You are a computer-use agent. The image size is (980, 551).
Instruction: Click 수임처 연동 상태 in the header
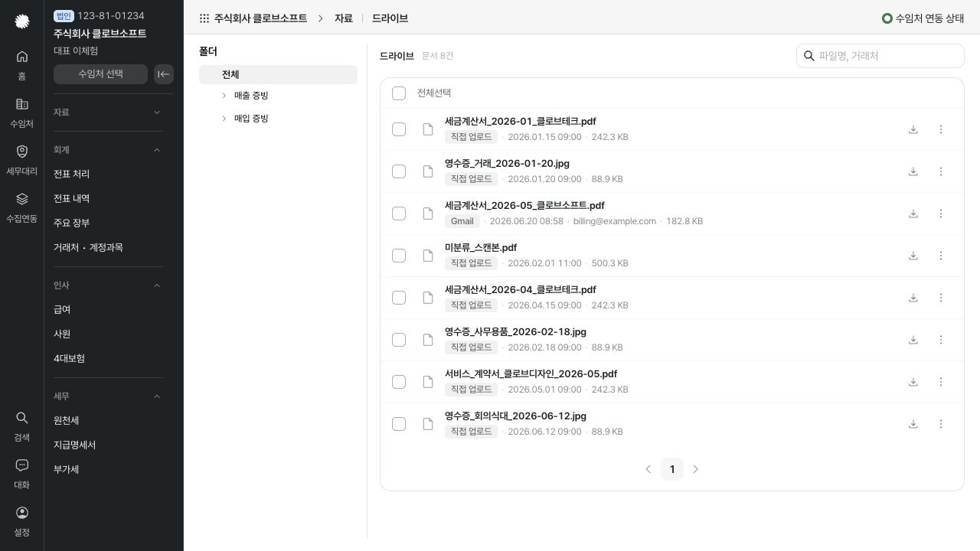(x=923, y=18)
